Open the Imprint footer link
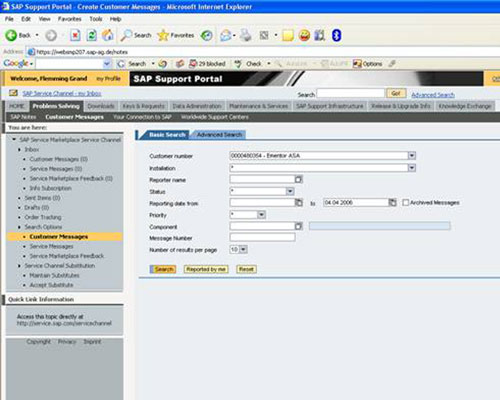 (92, 342)
